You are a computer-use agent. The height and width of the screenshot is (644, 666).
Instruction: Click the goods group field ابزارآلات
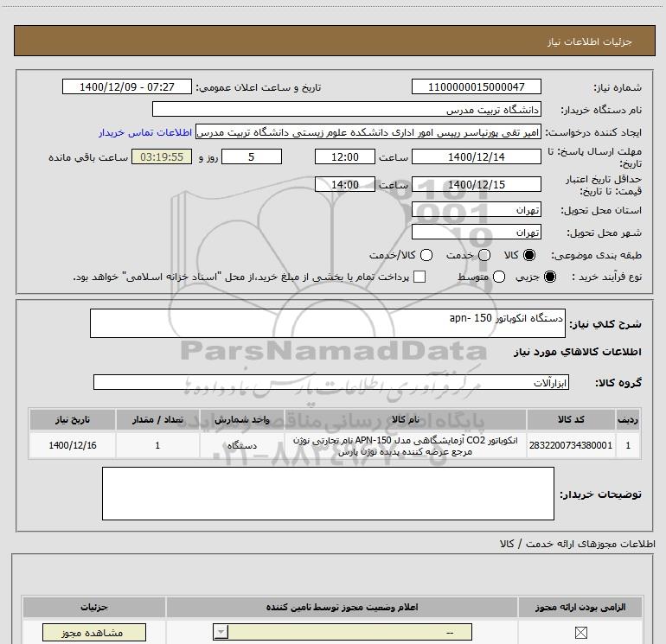[x=331, y=382]
